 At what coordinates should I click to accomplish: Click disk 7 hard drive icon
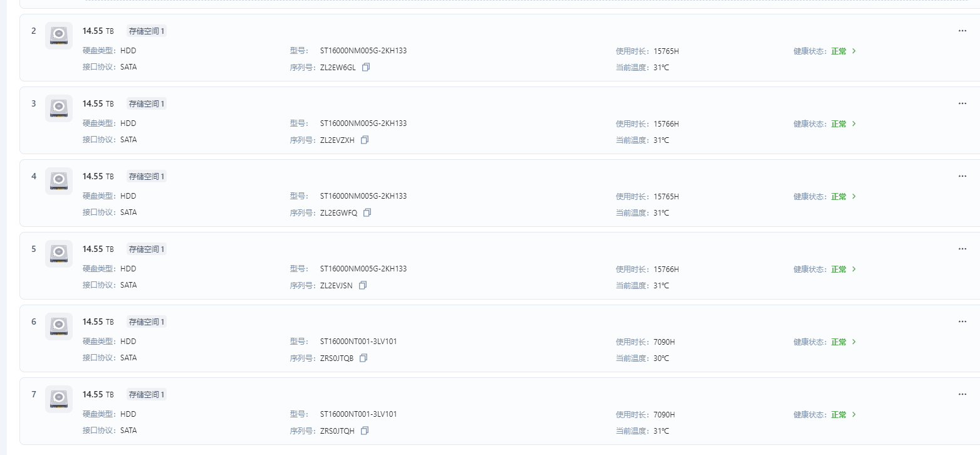pos(59,399)
